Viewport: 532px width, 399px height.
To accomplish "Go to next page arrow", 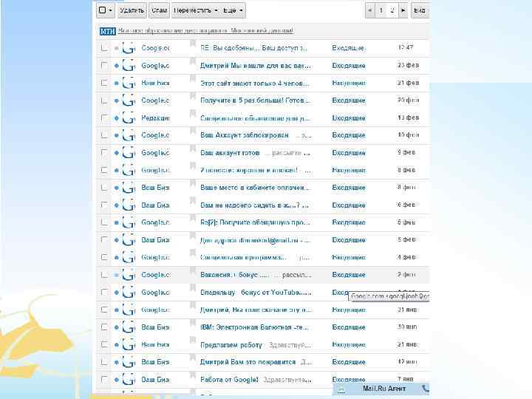I will pos(403,10).
